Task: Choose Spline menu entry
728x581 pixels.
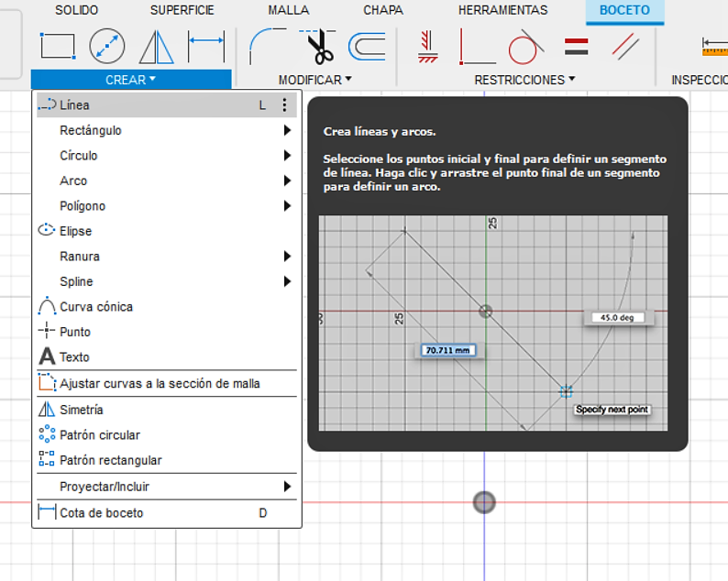Action: point(167,281)
